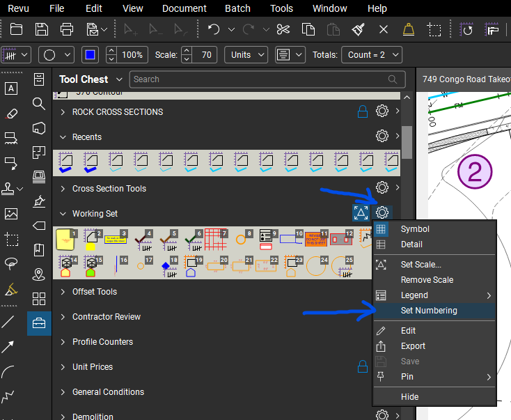The image size is (511, 420).
Task: Click the yellow lock icon in toolbar
Action: (409, 29)
